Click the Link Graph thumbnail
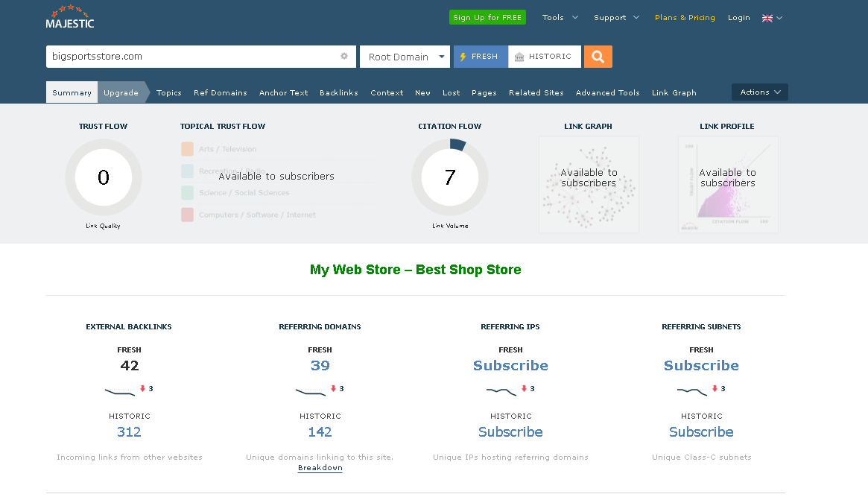The height and width of the screenshot is (497, 868). coord(589,184)
